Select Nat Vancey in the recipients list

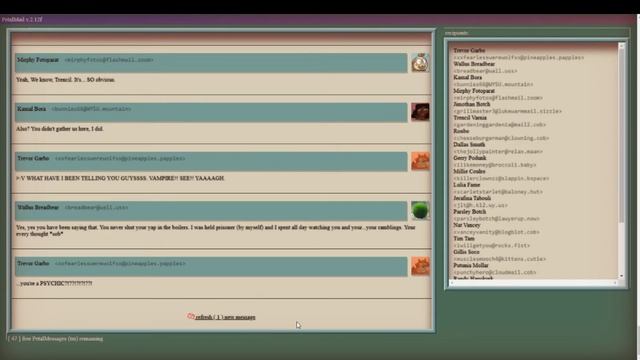(x=467, y=225)
